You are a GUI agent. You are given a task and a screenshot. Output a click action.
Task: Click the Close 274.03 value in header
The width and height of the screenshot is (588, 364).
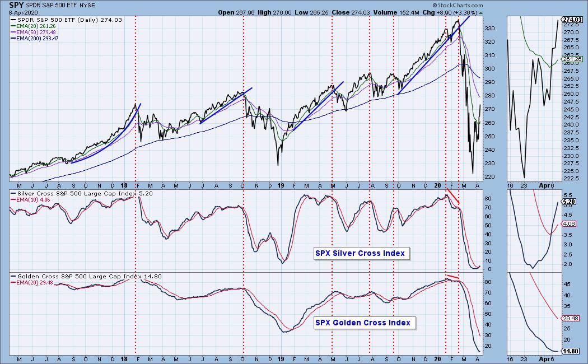tap(351, 12)
